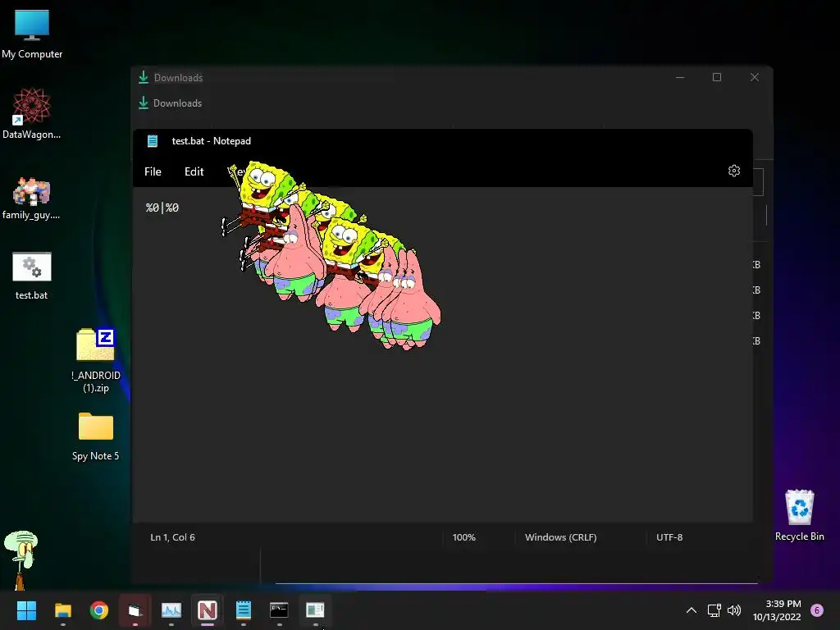Viewport: 840px width, 630px height.
Task: Click the dark folder app taskbar icon
Action: [135, 610]
